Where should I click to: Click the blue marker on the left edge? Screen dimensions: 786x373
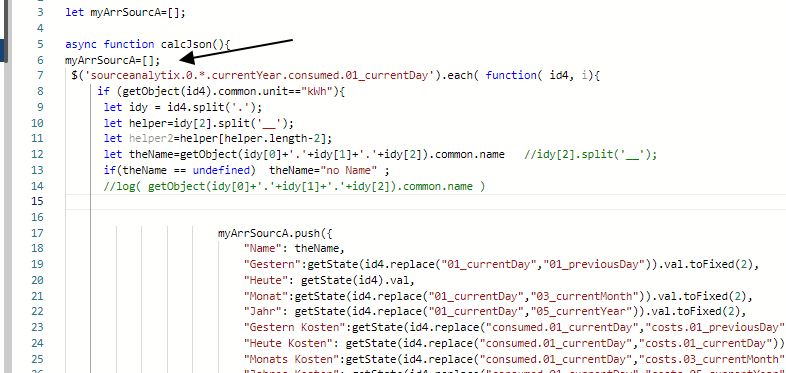pyautogui.click(x=3, y=52)
